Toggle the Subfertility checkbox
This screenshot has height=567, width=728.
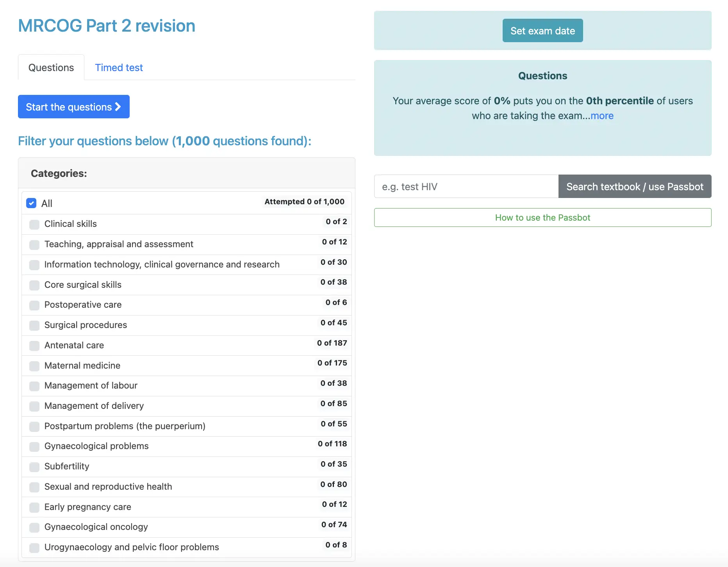tap(34, 467)
